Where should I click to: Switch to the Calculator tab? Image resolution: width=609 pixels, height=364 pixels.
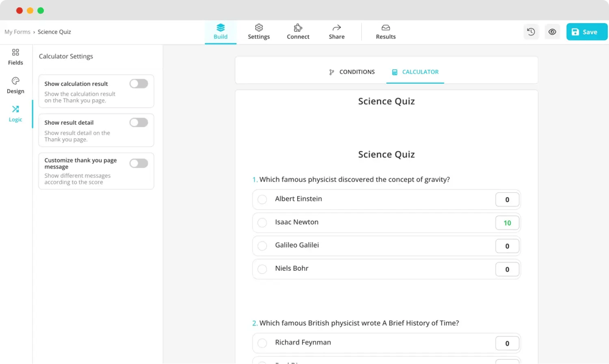(x=415, y=72)
